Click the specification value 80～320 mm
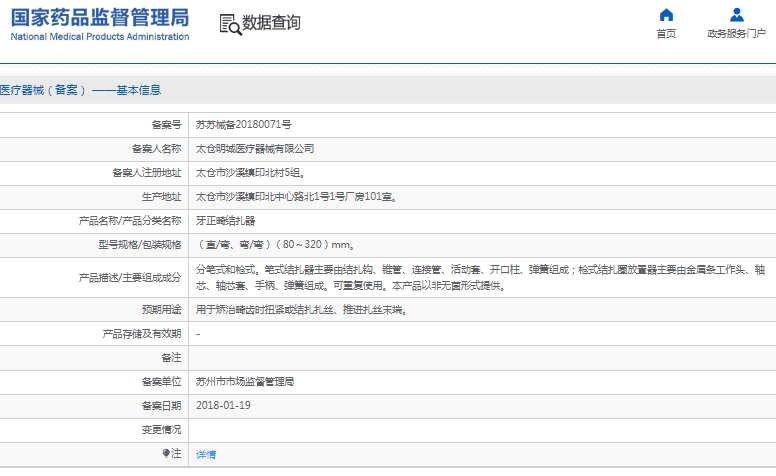 (x=275, y=245)
